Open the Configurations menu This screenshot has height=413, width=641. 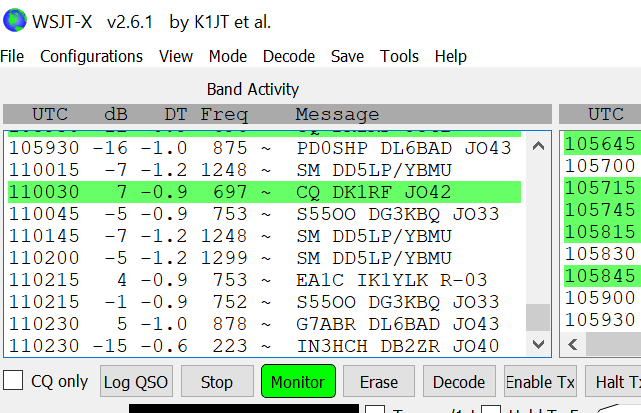click(x=91, y=56)
